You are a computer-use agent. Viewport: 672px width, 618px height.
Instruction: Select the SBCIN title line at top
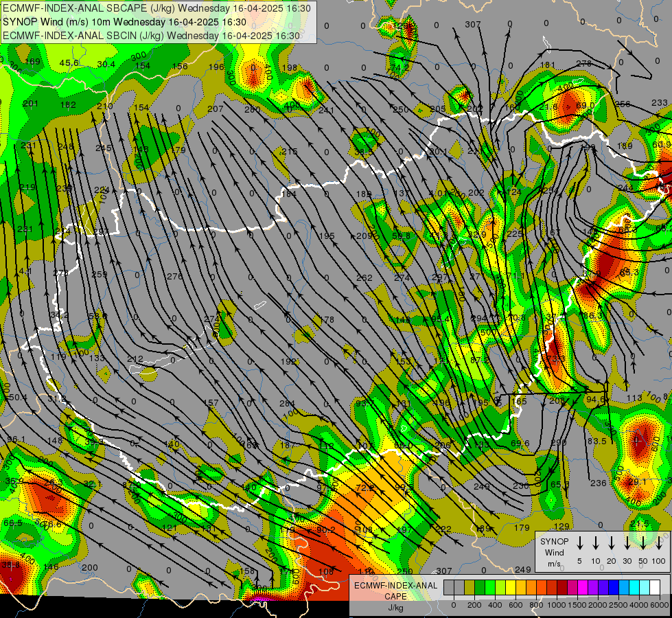[151, 36]
